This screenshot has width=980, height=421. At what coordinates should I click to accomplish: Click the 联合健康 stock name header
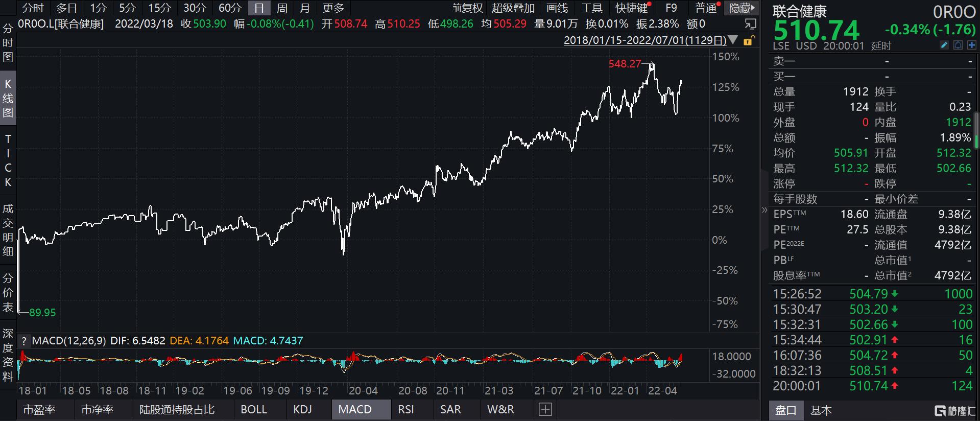(800, 11)
